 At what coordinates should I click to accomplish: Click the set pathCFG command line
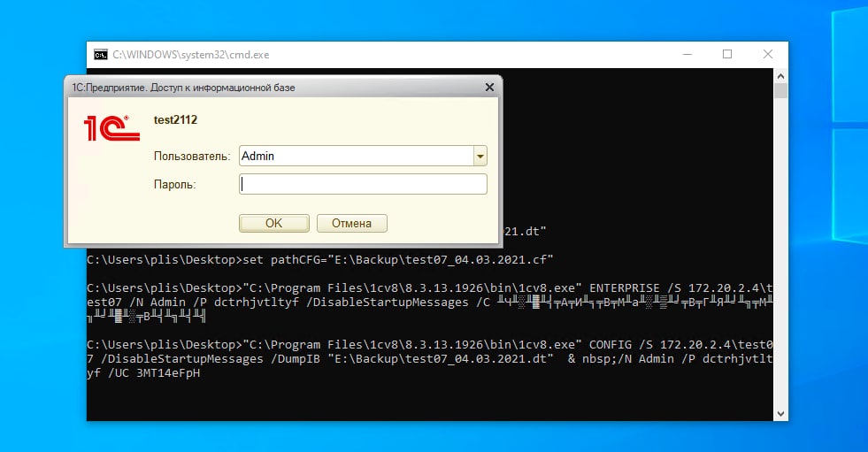click(320, 259)
